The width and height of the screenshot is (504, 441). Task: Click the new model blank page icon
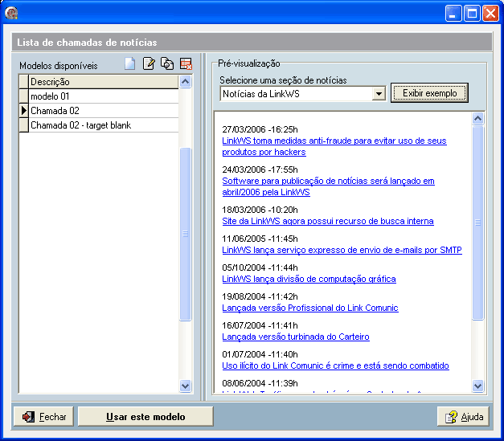[x=130, y=63]
